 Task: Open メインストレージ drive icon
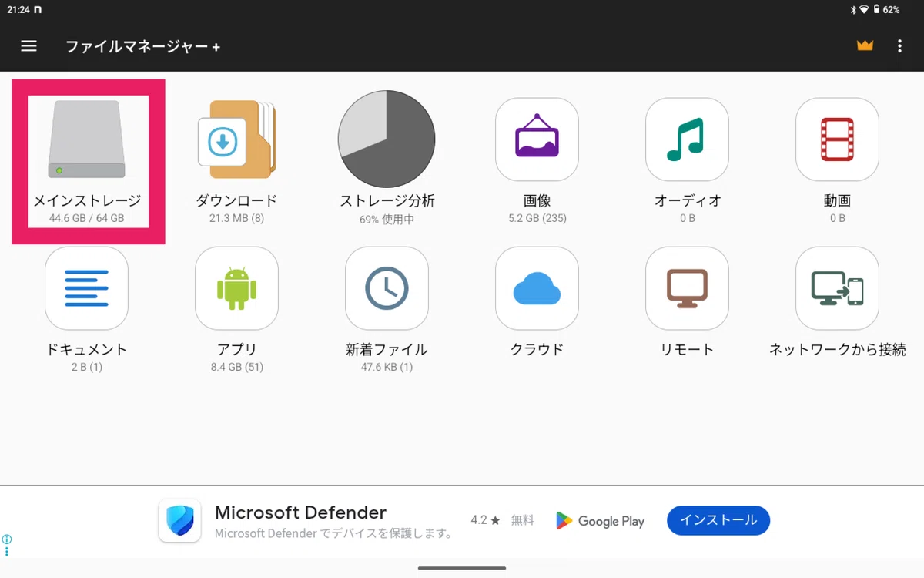coord(87,139)
